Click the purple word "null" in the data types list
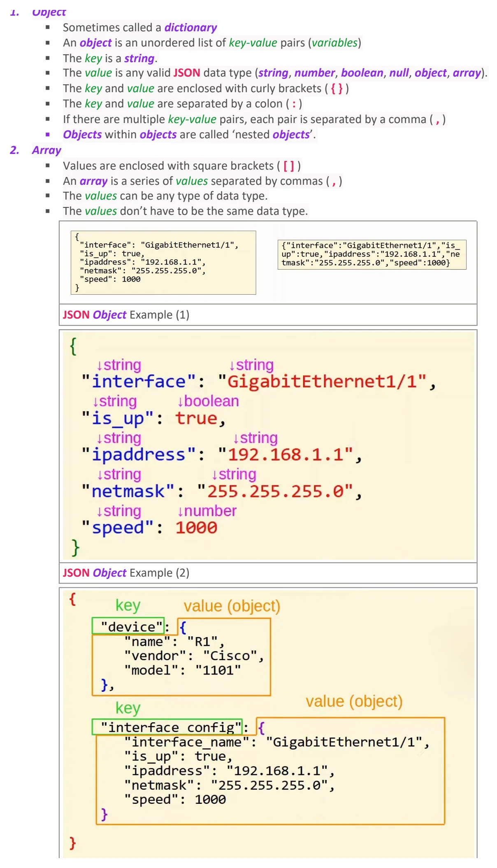Image resolution: width=497 pixels, height=868 pixels. pos(399,73)
